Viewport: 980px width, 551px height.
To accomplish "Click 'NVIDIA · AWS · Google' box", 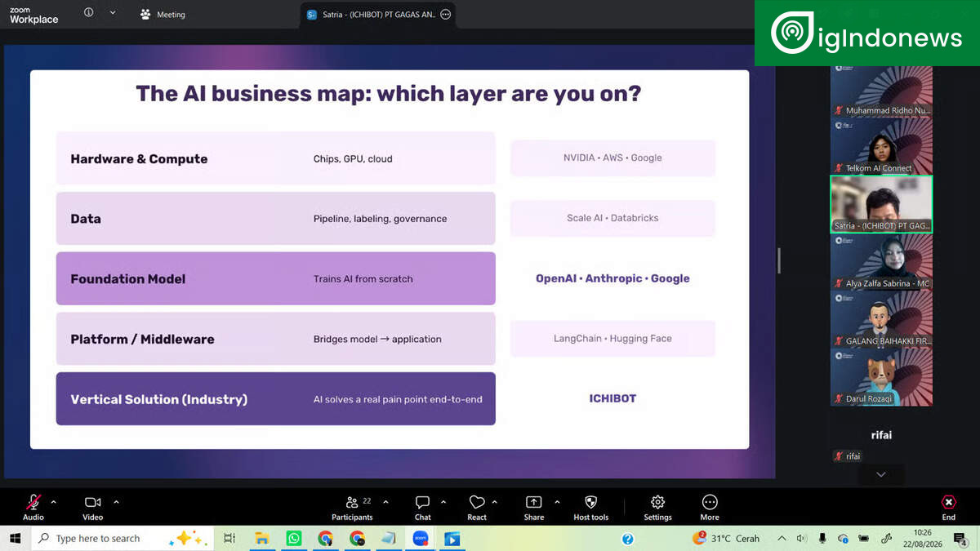I will click(612, 158).
